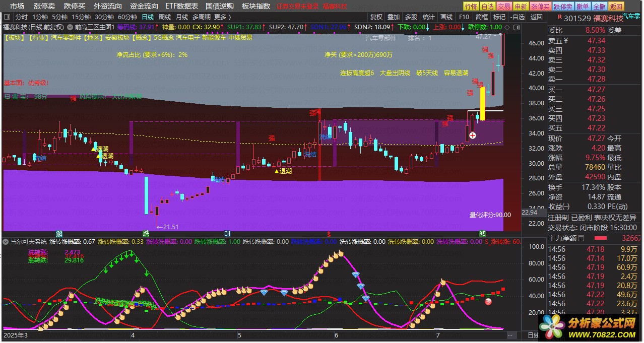Open the 涨停卖 menu
The width and height of the screenshot is (644, 343).
(44, 6)
